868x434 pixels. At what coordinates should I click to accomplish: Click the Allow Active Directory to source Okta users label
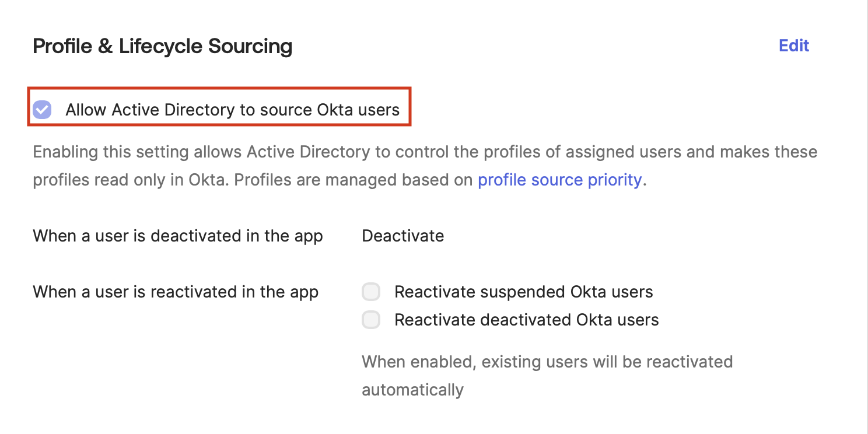click(x=233, y=109)
